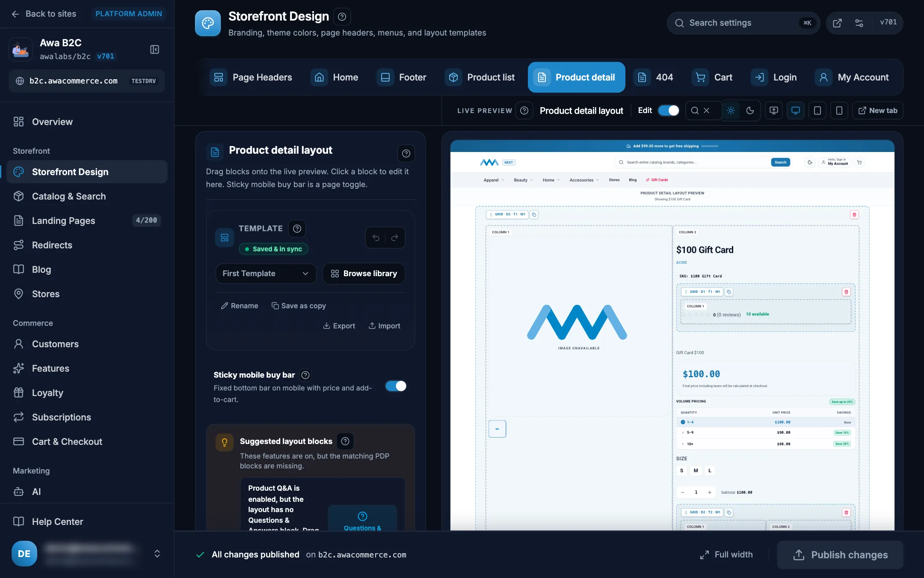Viewport: 924px width, 578px height.
Task: Switch to the Product list tab
Action: tap(481, 77)
